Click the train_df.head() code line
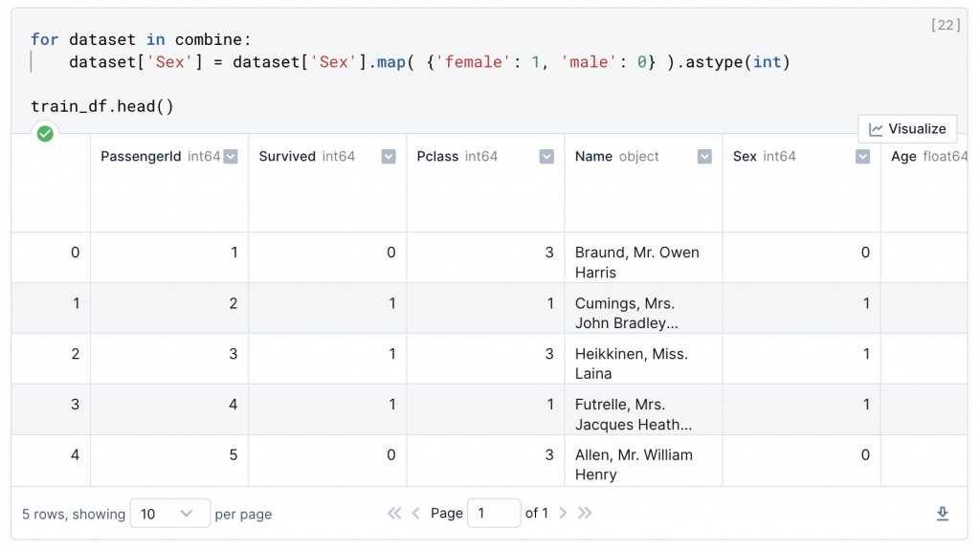This screenshot has height=552, width=980. [x=102, y=106]
